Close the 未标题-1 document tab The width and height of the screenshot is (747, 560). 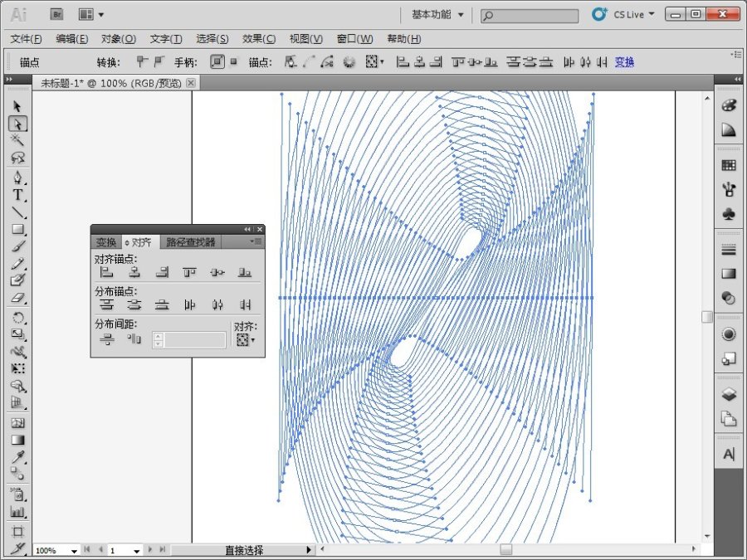click(x=191, y=83)
